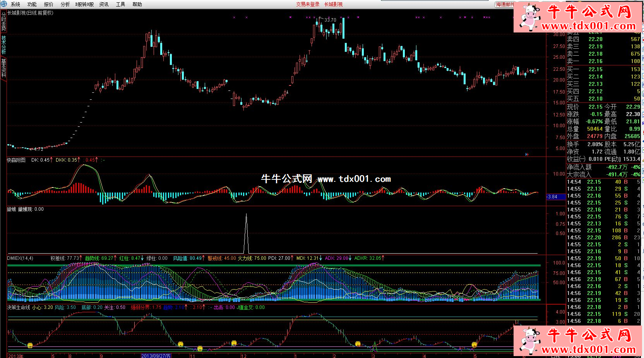The image size is (644, 358).
Task: Click the 今开 22.29 value
Action: [x=633, y=107]
